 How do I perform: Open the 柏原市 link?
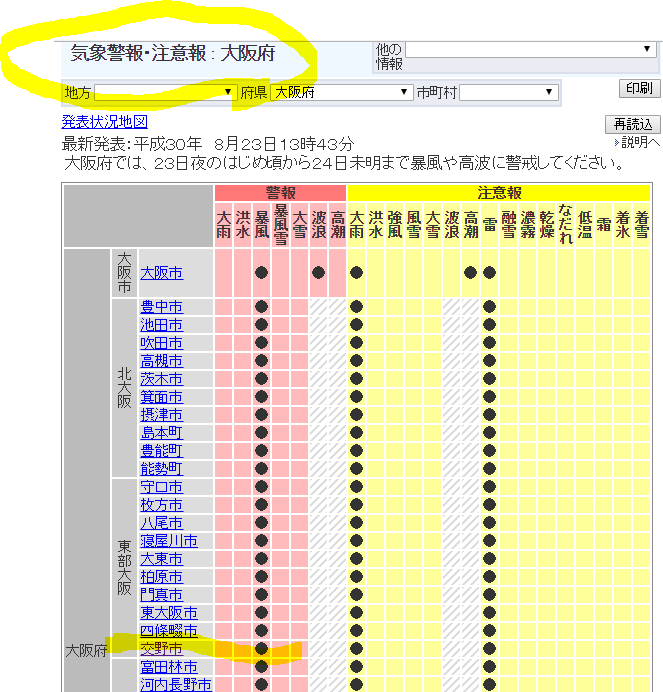161,577
